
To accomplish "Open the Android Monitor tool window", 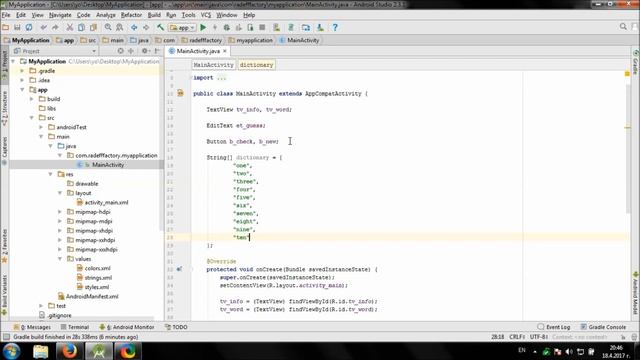I will click(127, 327).
